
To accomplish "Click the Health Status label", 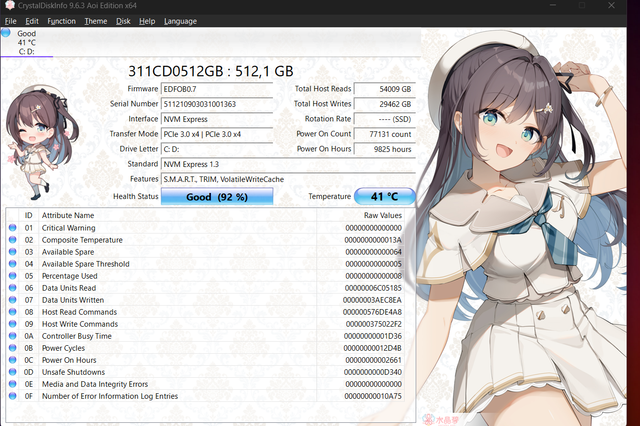I will pyautogui.click(x=136, y=196).
